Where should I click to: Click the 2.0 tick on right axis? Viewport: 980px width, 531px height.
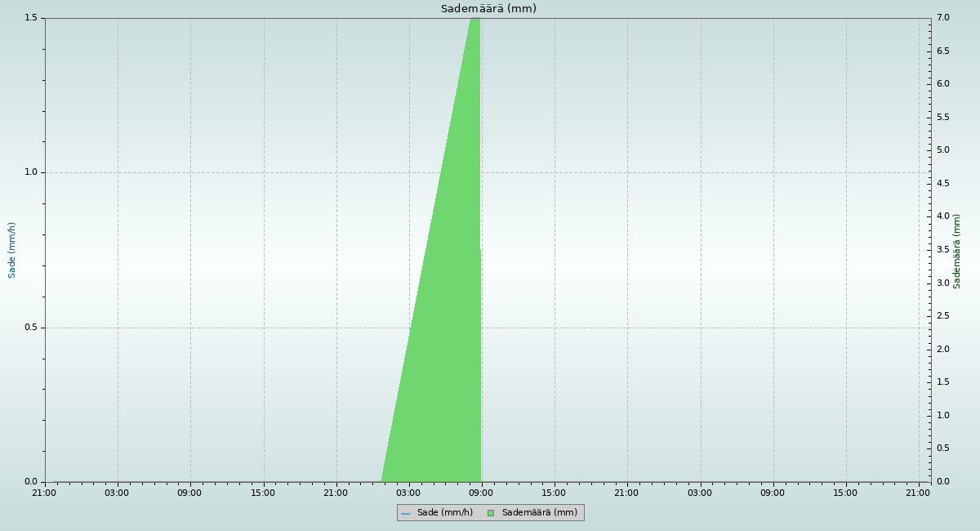coord(942,350)
